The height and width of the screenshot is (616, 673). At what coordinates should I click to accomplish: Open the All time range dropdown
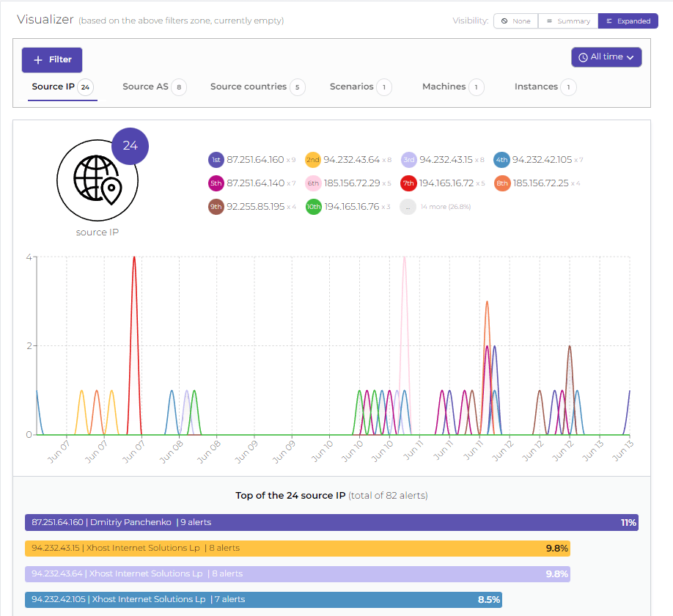[x=606, y=56]
